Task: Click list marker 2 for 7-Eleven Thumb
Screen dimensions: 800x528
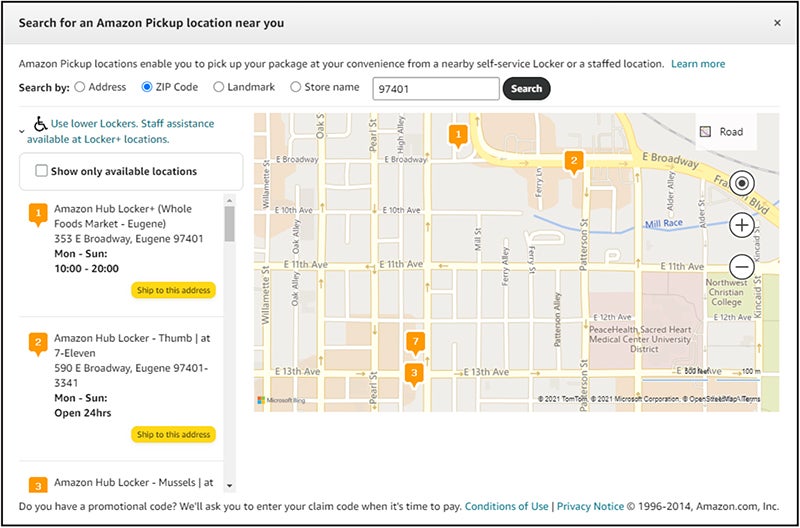Action: click(38, 344)
